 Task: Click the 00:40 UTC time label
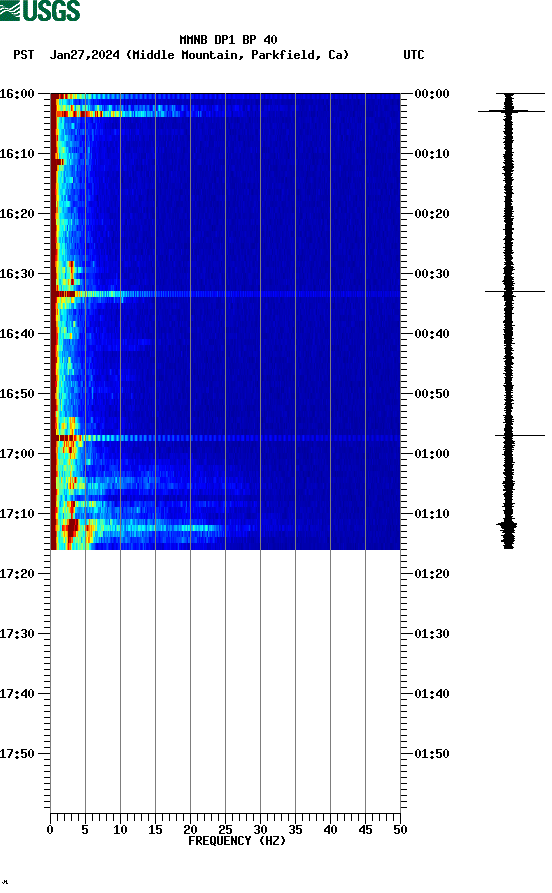click(x=432, y=334)
